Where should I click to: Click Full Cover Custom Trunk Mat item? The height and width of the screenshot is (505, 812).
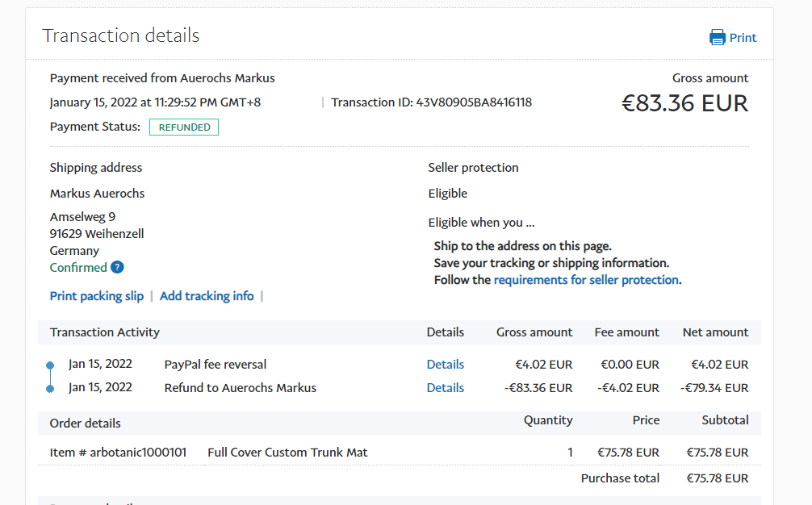click(287, 453)
